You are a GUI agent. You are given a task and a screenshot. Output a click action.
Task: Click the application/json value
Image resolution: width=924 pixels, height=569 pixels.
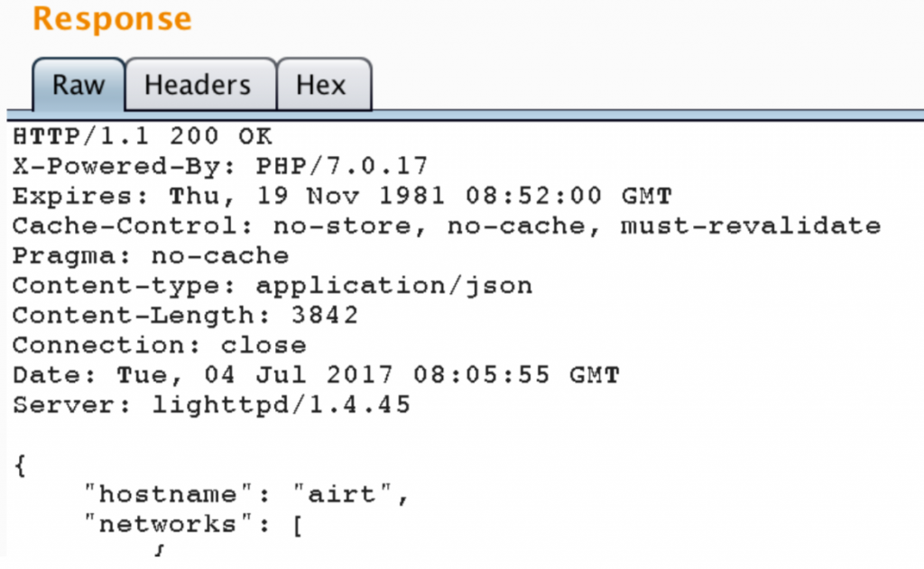click(x=394, y=286)
